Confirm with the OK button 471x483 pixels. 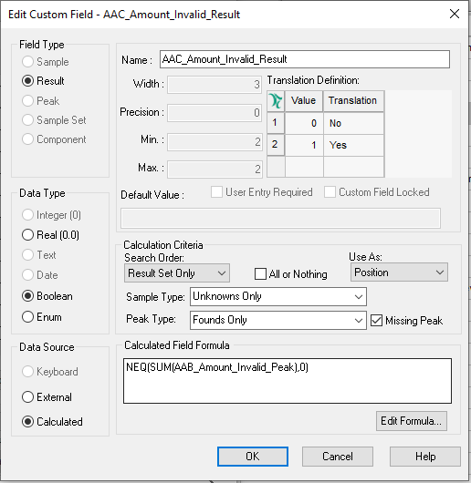253,456
